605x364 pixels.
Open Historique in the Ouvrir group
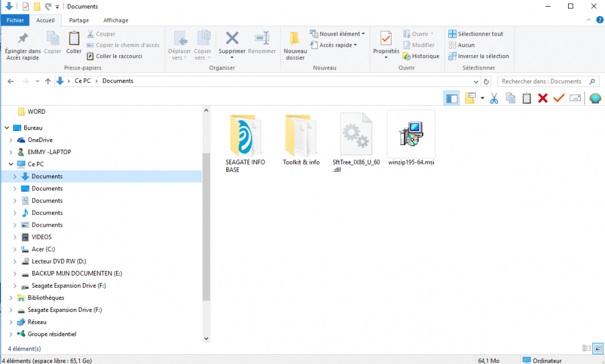pos(421,56)
